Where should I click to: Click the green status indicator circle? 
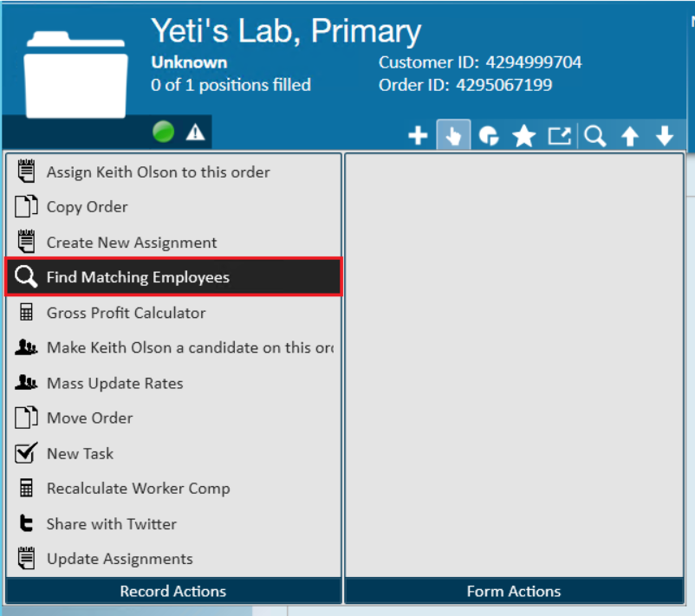coord(163,132)
